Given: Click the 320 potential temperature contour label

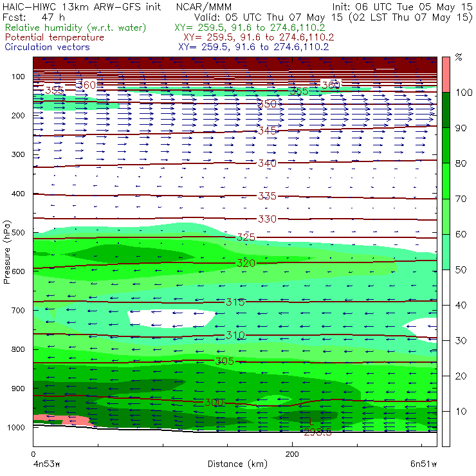Looking at the screenshot, I should [246, 263].
